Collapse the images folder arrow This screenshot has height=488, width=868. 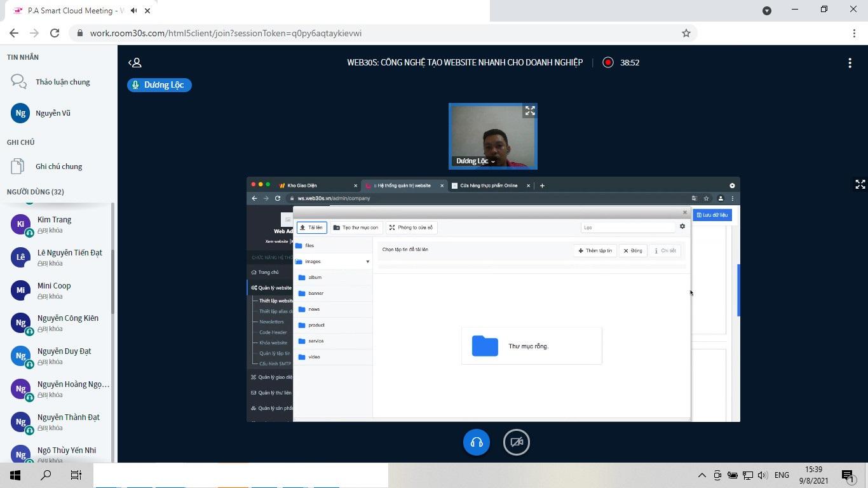pos(367,262)
